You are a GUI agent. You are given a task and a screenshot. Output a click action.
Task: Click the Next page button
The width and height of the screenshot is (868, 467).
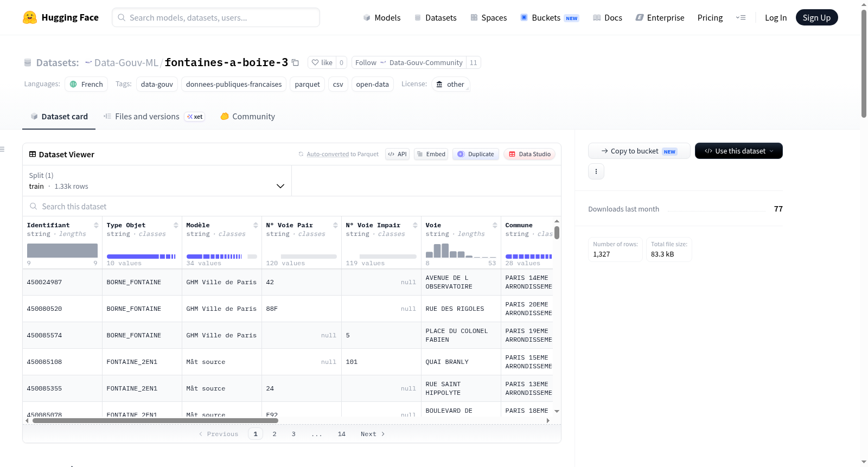click(x=373, y=434)
